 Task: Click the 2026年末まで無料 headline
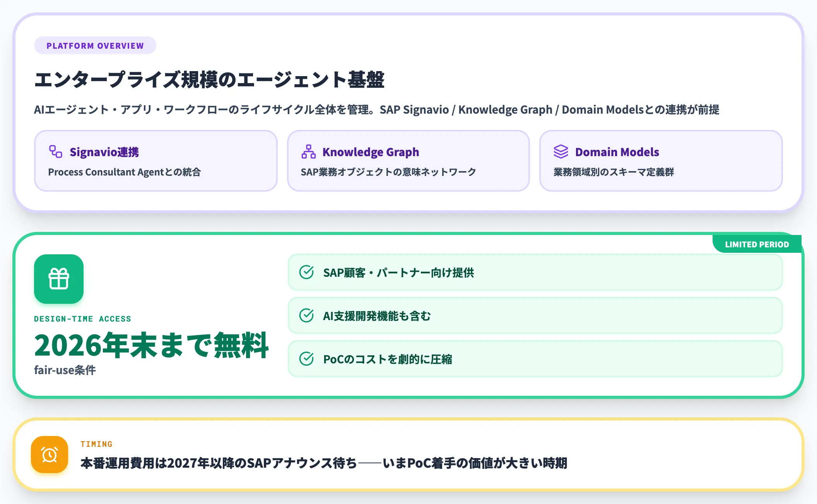click(152, 345)
